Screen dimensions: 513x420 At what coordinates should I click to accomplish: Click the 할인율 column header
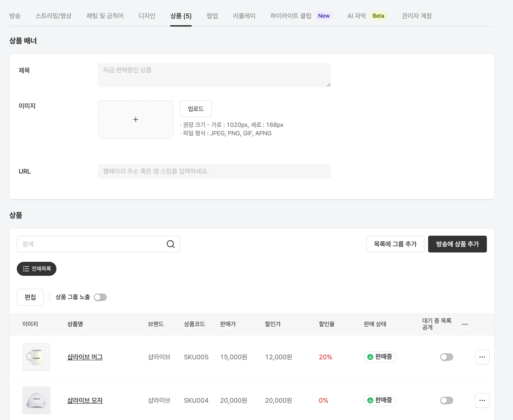point(327,324)
